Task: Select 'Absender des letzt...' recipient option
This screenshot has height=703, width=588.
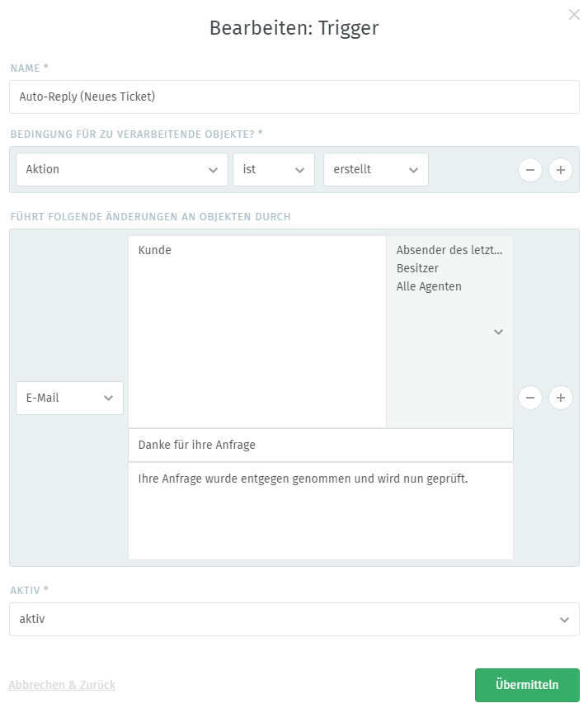Action: click(x=449, y=250)
